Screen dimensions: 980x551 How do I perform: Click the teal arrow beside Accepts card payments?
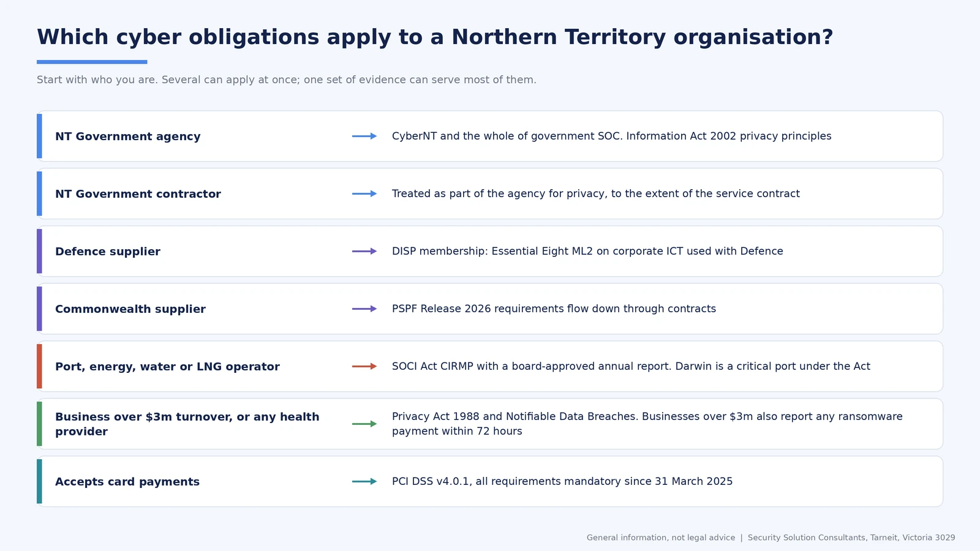coord(364,481)
